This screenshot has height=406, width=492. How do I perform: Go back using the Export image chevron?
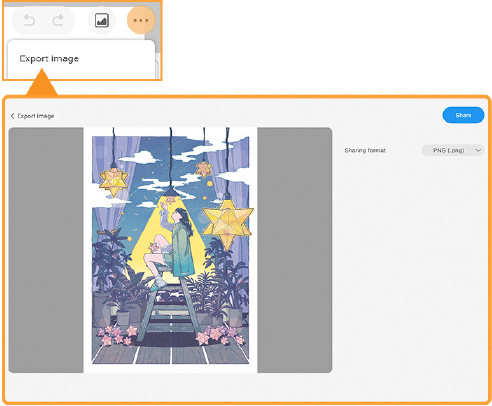pyautogui.click(x=13, y=116)
